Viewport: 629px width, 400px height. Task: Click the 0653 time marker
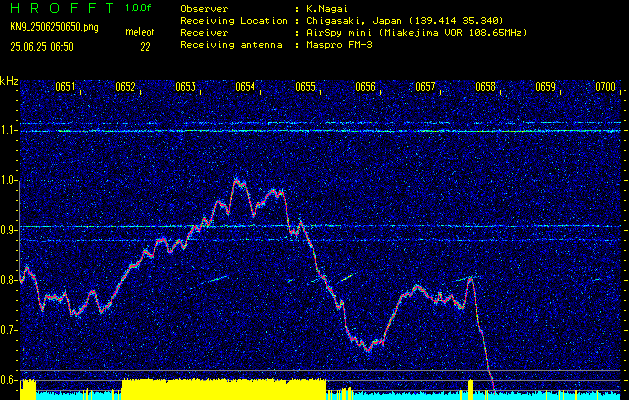pyautogui.click(x=185, y=87)
